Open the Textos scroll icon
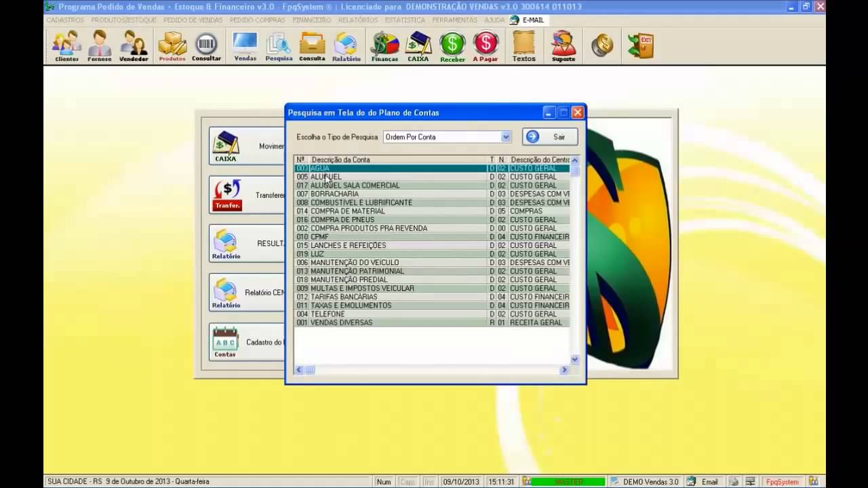This screenshot has height=488, width=868. click(524, 46)
